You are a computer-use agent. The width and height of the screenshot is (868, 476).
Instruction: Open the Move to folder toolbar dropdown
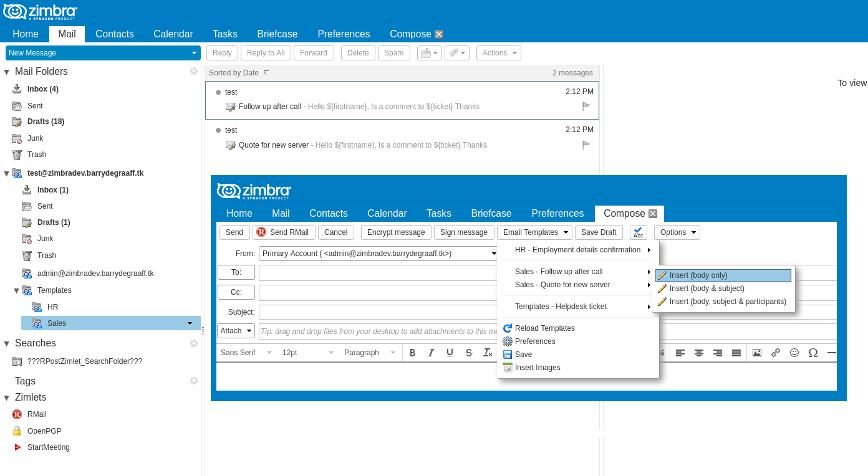(x=430, y=53)
